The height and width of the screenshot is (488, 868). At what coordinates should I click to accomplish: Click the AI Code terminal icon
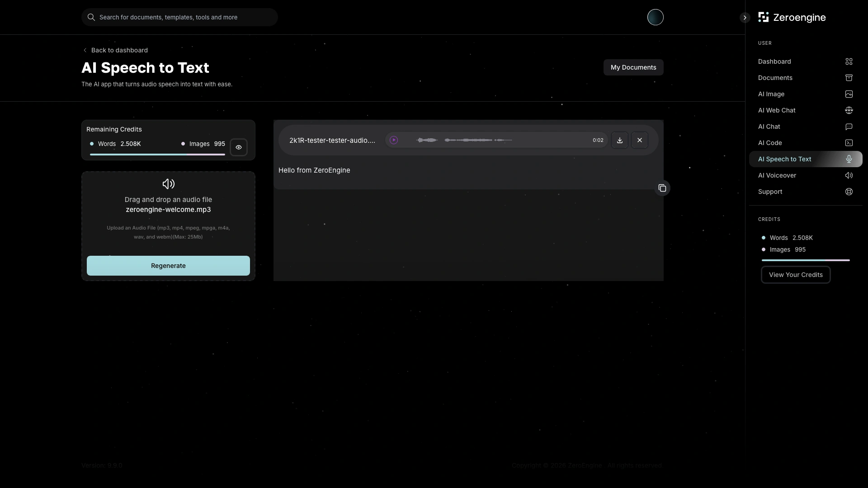click(849, 143)
